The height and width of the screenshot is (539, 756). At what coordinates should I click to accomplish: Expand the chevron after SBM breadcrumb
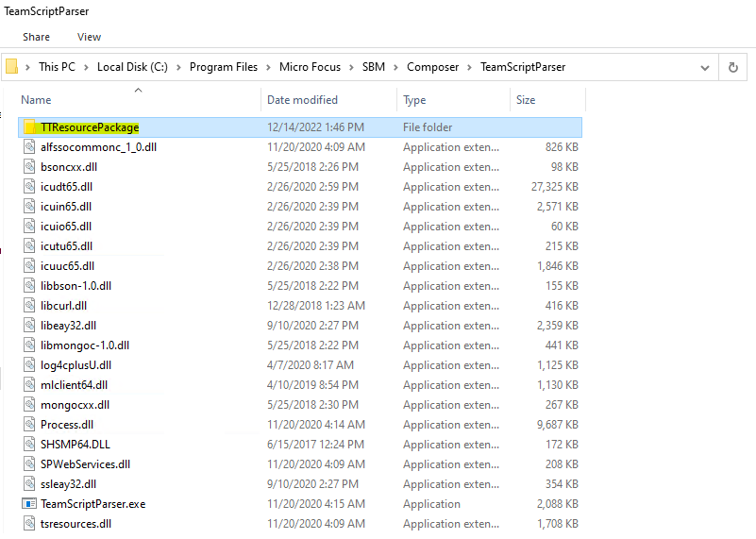click(395, 67)
